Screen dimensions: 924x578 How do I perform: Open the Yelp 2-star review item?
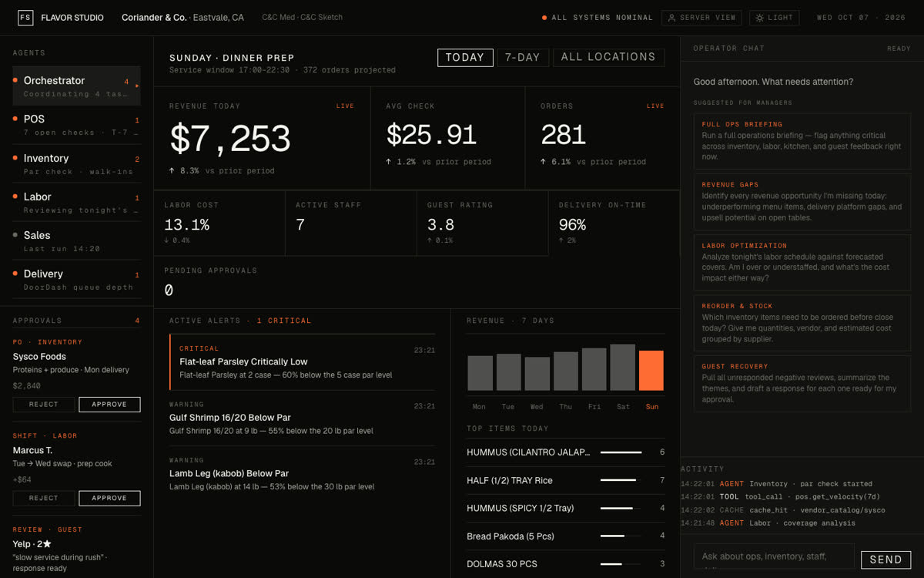tap(76, 549)
